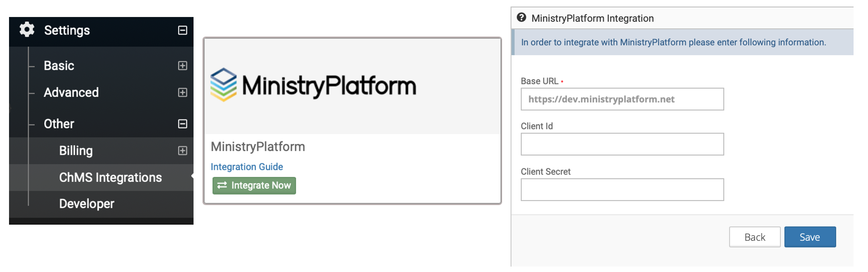The image size is (868, 272).
Task: Click the swap arrows icon on Integrate Now
Action: point(222,185)
